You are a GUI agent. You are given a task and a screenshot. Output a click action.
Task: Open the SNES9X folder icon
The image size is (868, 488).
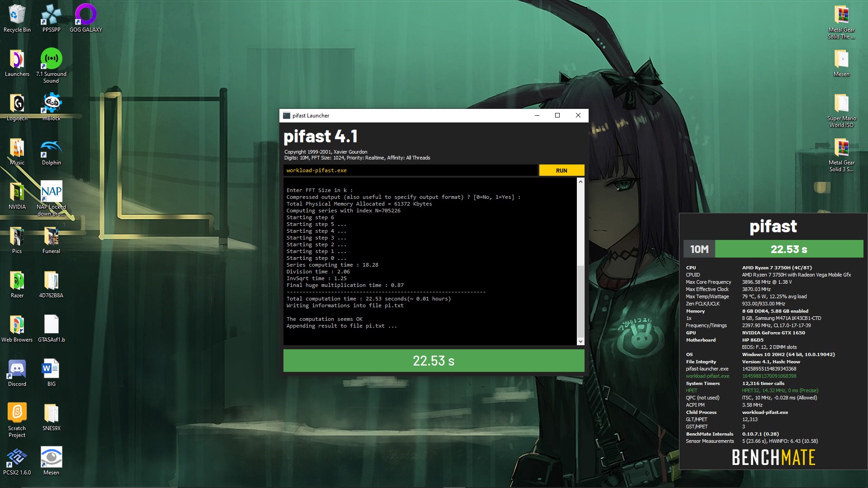point(51,417)
